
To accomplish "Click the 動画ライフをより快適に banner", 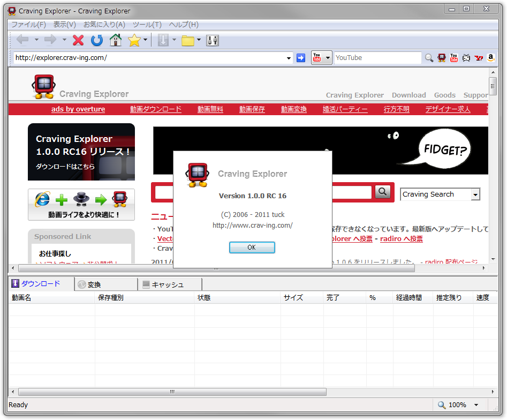I will [x=81, y=205].
